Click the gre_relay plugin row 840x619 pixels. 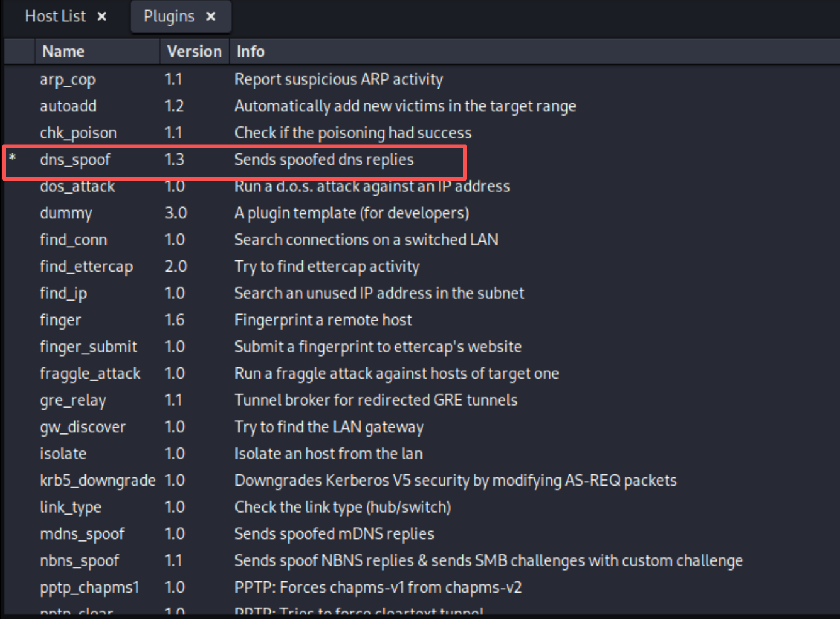click(x=73, y=401)
